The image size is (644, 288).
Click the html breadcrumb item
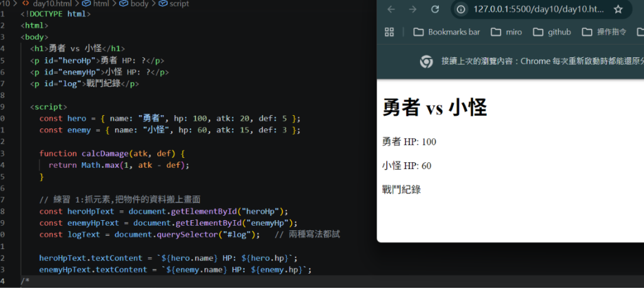[x=101, y=4]
